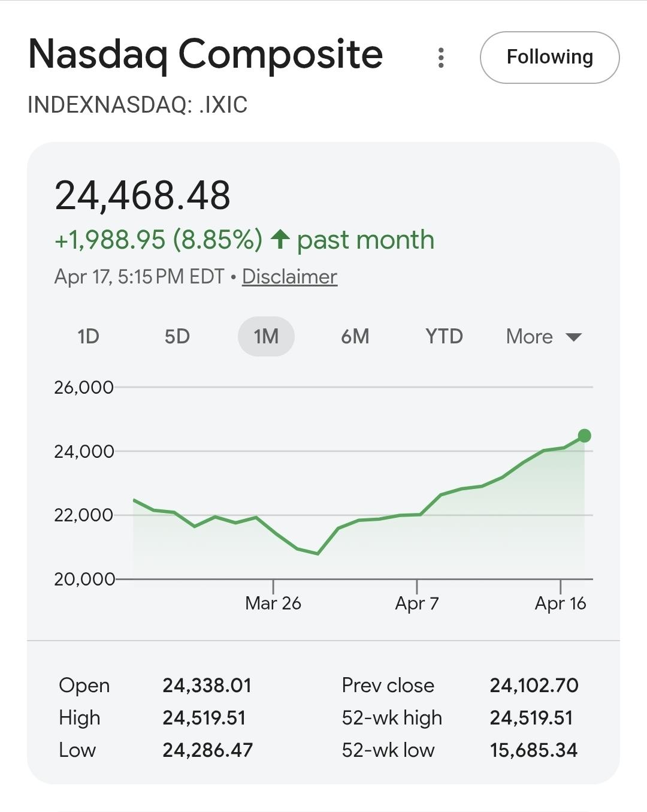Show the YTD chart range

coord(444,337)
